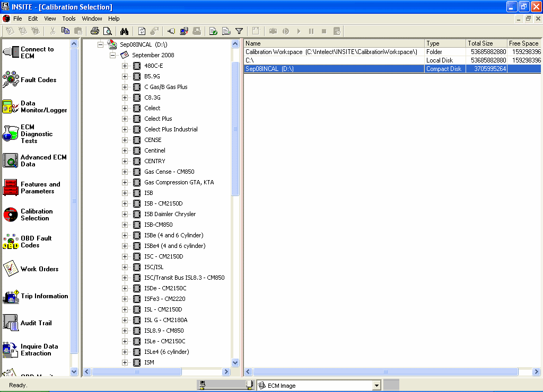The width and height of the screenshot is (543, 392).
Task: Open the Fault Codes view
Action: [30, 79]
